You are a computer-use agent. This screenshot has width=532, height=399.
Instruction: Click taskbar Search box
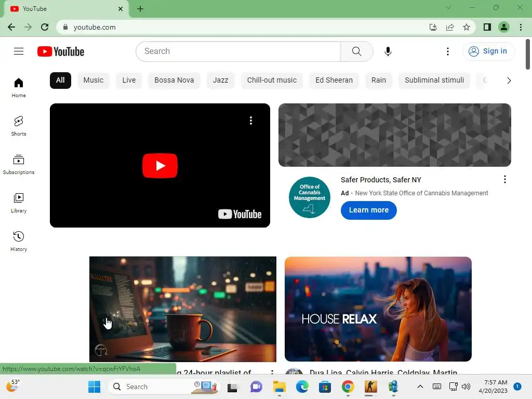[164, 387]
